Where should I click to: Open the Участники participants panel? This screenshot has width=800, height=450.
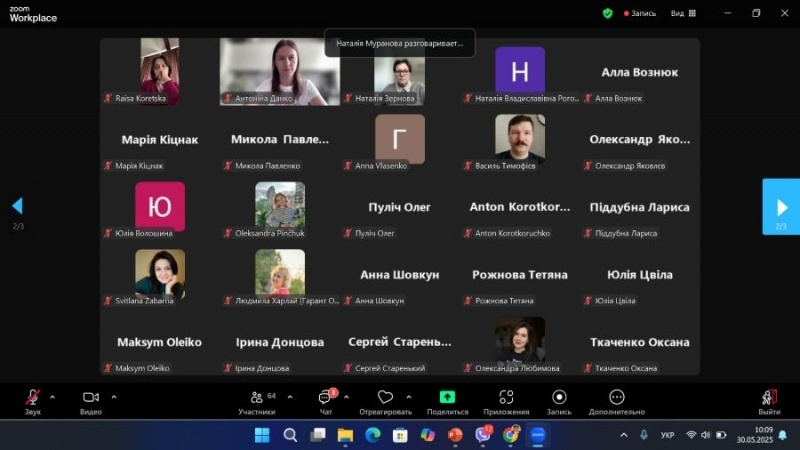tap(256, 398)
